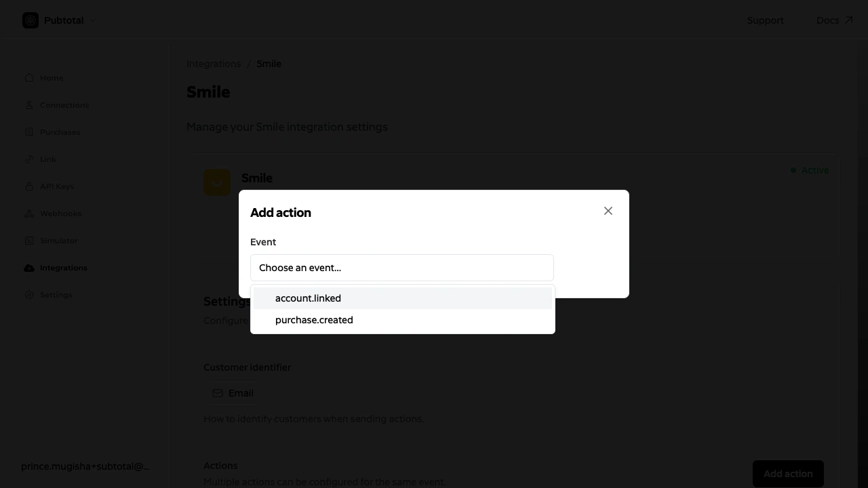Select the Home icon in the sidebar
The height and width of the screenshot is (488, 868).
tap(29, 78)
